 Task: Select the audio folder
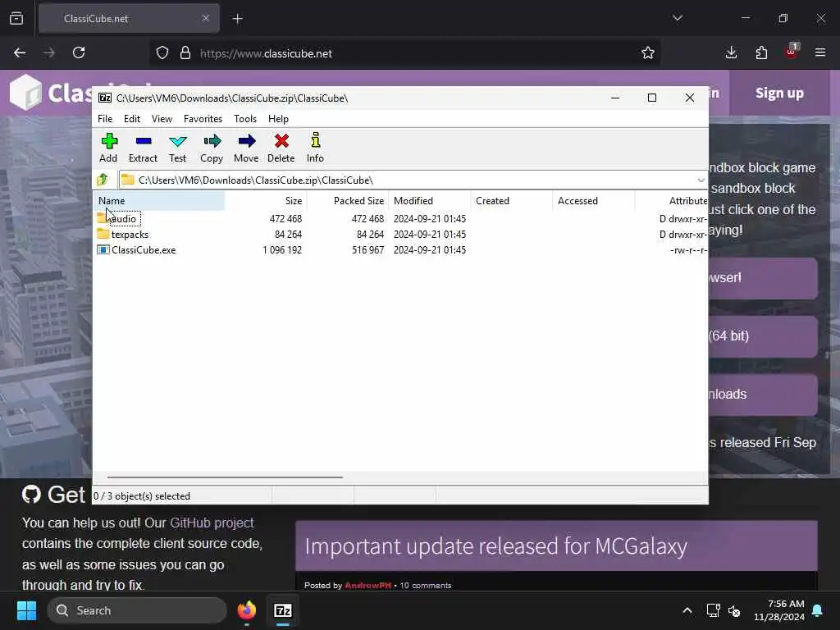point(118,218)
